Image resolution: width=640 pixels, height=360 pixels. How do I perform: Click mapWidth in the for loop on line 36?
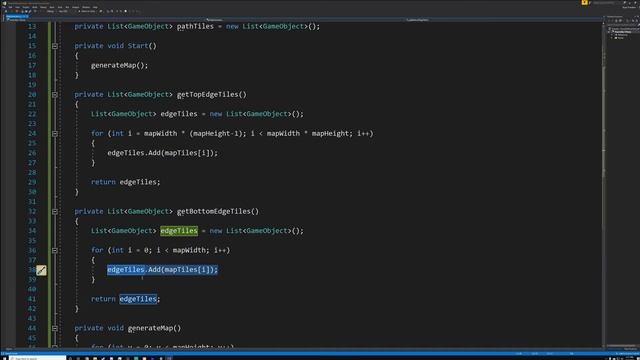click(x=189, y=250)
